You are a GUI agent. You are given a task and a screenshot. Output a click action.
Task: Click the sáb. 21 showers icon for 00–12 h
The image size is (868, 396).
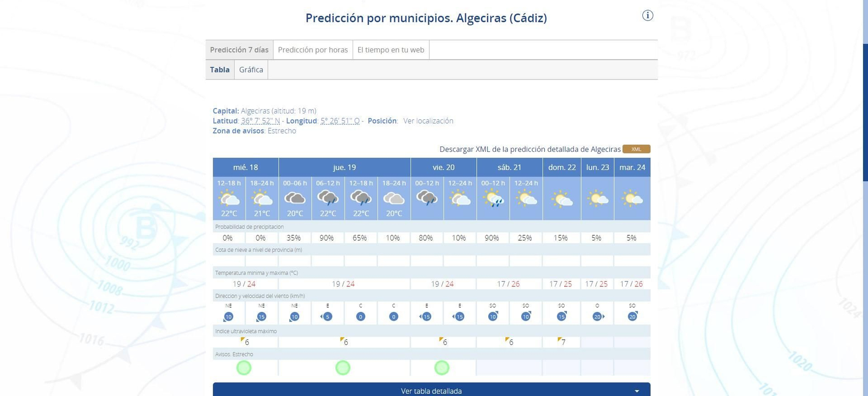(x=494, y=199)
